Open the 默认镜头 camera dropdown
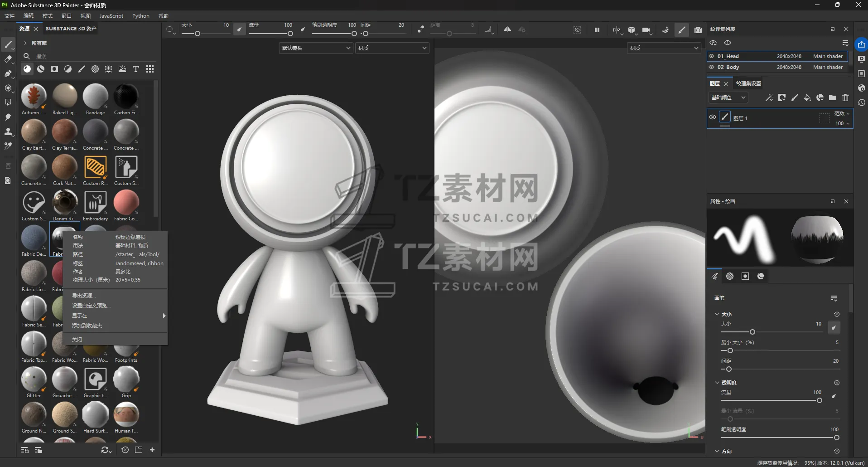This screenshot has height=467, width=868. (316, 48)
